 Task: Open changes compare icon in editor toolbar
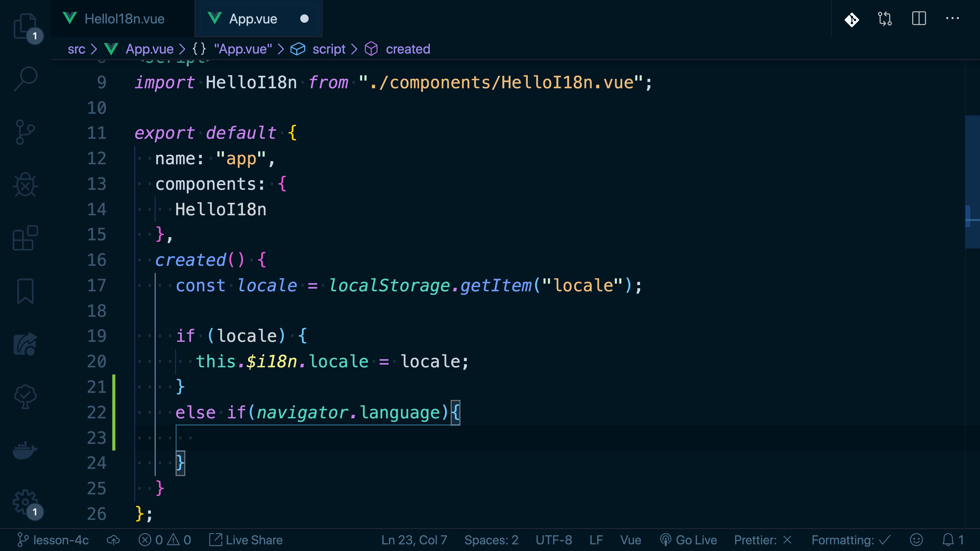(x=885, y=19)
